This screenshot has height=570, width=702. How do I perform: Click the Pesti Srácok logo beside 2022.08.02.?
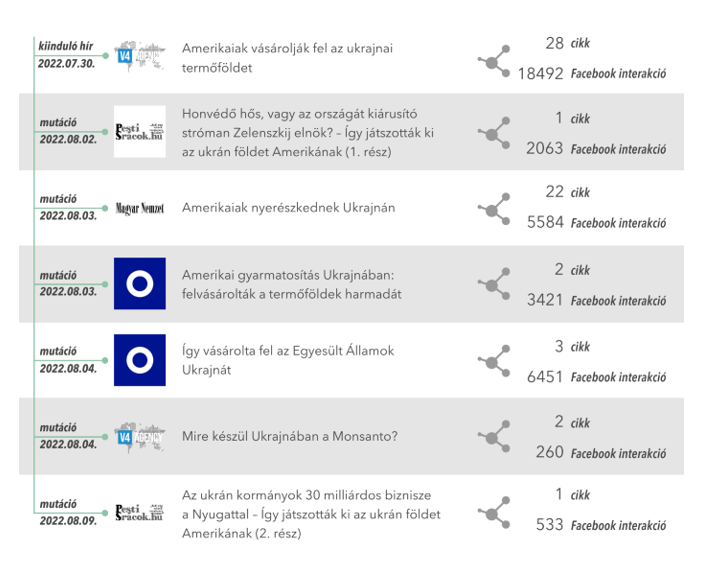(140, 132)
